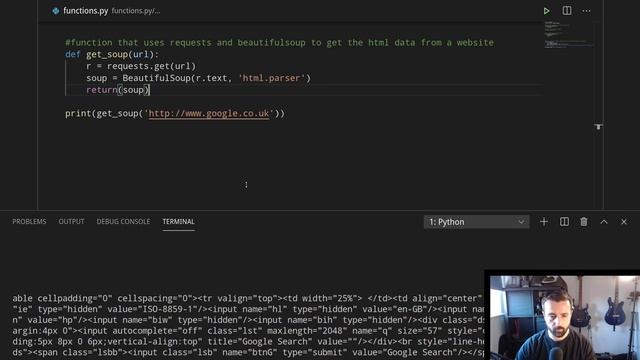640x360 pixels.
Task: Run the Python file with play icon
Action: point(546,11)
